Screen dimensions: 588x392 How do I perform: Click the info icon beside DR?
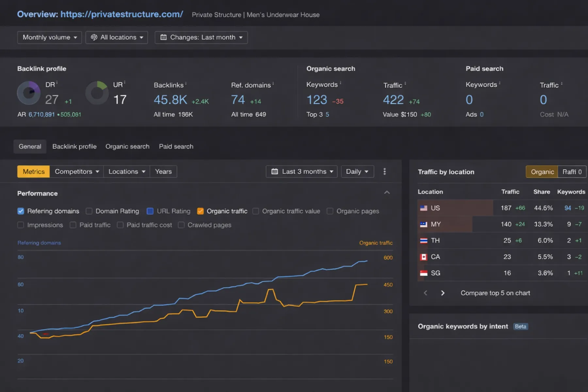coord(57,82)
